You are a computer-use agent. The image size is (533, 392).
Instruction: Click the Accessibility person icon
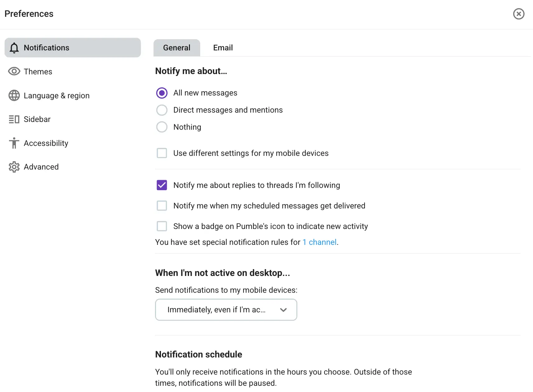click(x=14, y=143)
